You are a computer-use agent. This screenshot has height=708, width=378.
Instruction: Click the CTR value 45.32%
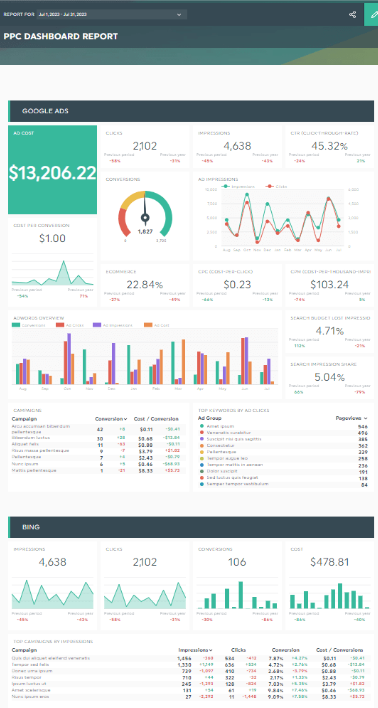point(329,146)
